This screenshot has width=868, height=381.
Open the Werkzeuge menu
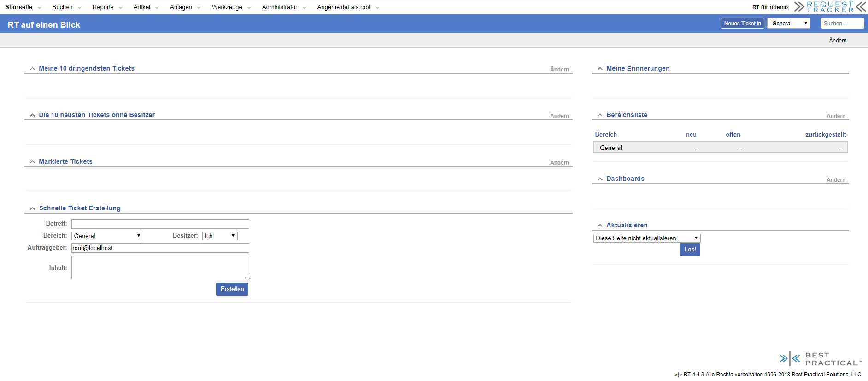227,7
